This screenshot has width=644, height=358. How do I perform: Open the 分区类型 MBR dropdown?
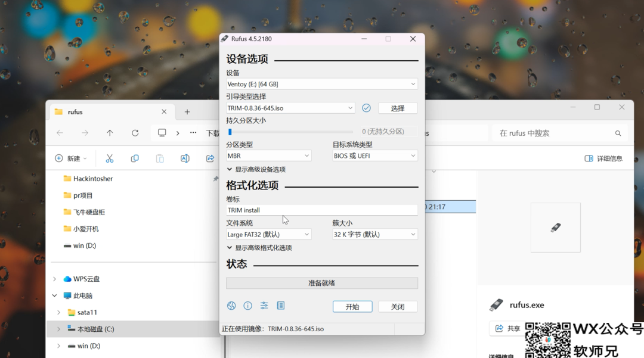pos(268,155)
